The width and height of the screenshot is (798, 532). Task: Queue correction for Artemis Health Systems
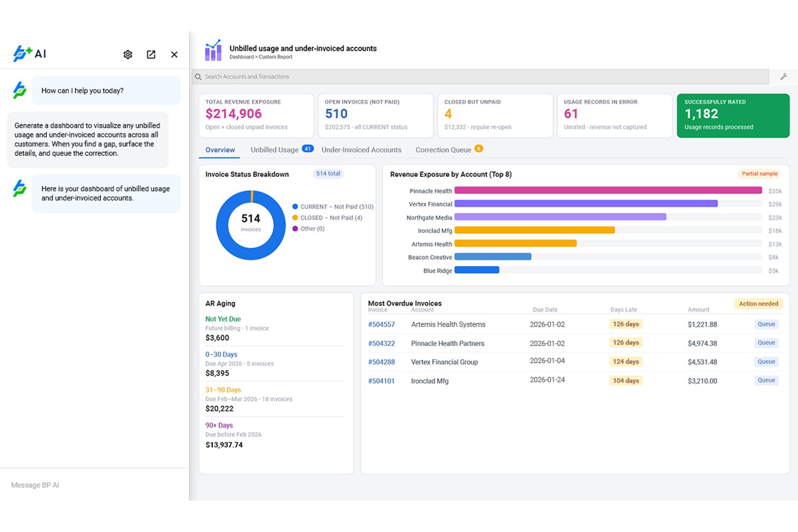(x=766, y=324)
